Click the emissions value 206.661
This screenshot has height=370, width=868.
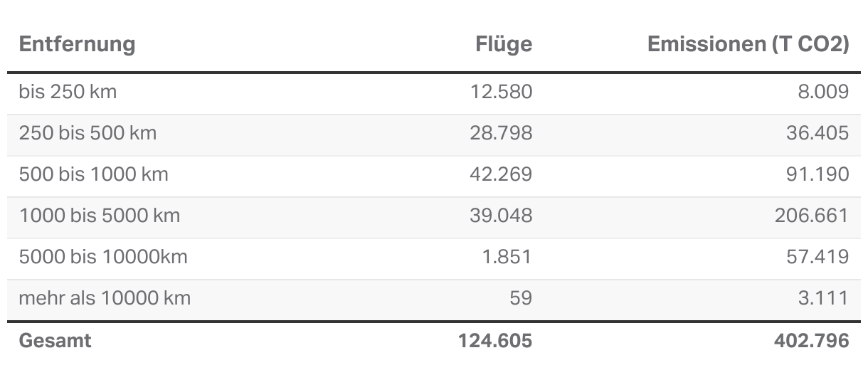[x=812, y=216]
